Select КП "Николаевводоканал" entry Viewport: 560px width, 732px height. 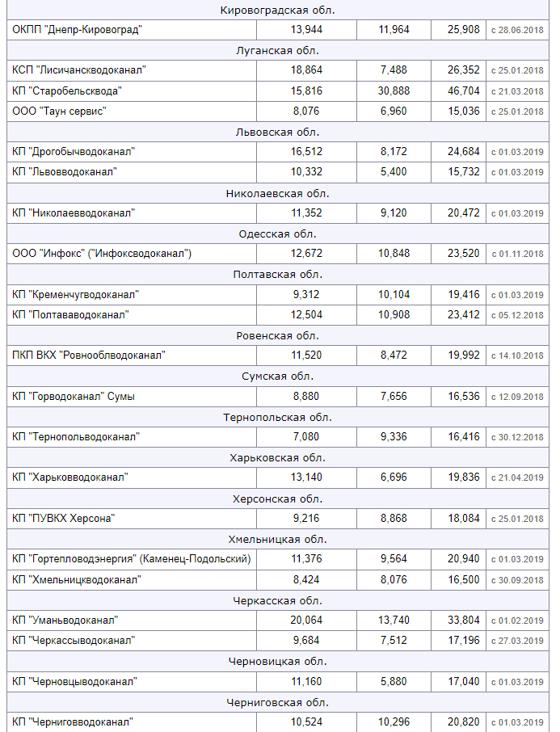tap(74, 213)
